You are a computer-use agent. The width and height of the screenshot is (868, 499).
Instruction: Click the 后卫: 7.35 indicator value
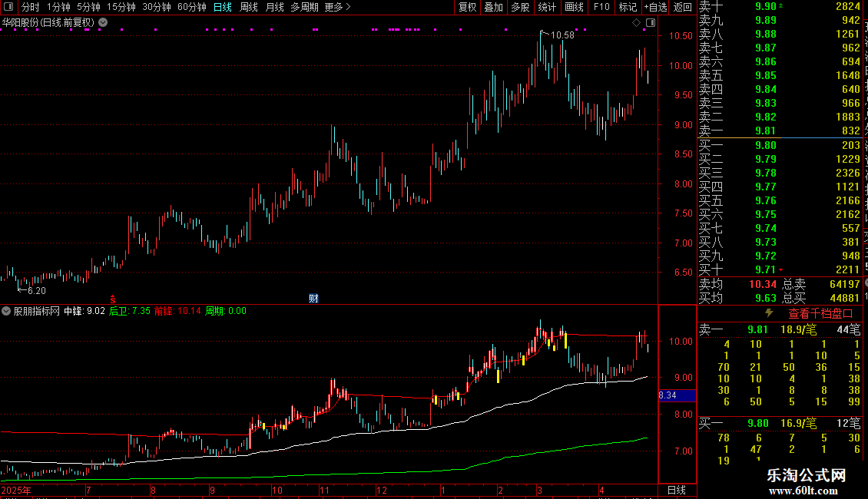pyautogui.click(x=130, y=311)
